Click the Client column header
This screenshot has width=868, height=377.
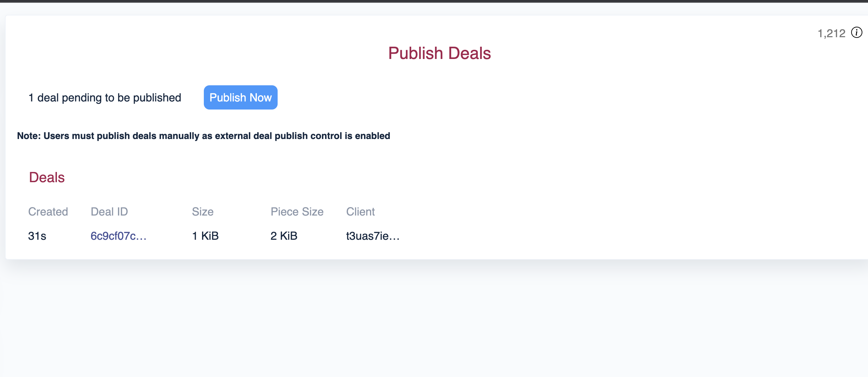point(361,212)
